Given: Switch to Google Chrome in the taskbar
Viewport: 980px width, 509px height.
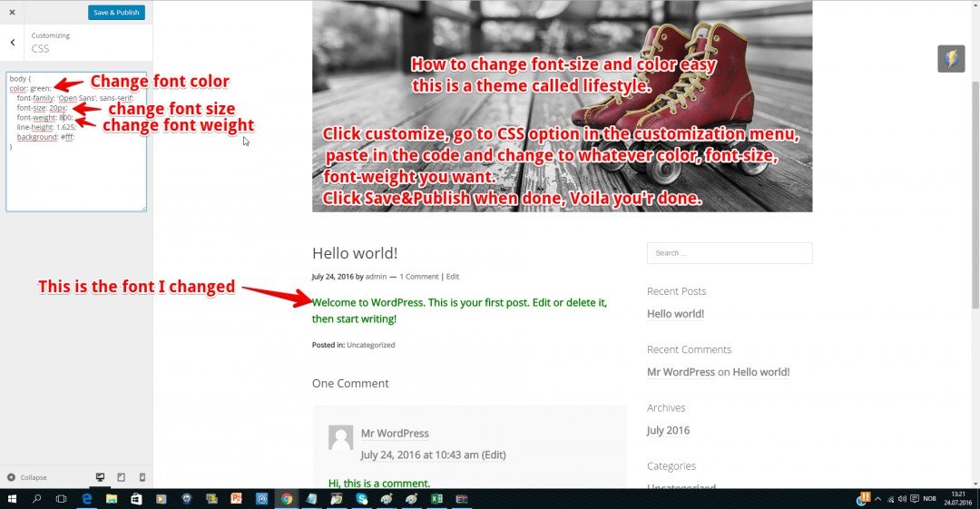Looking at the screenshot, I should [x=286, y=498].
